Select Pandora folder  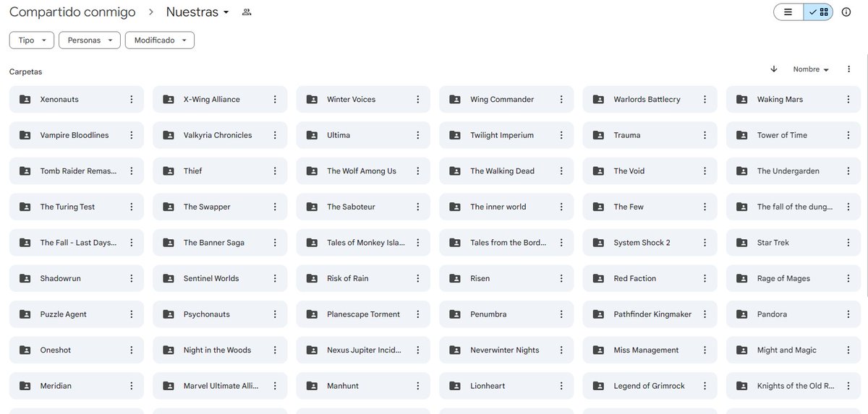pos(793,314)
